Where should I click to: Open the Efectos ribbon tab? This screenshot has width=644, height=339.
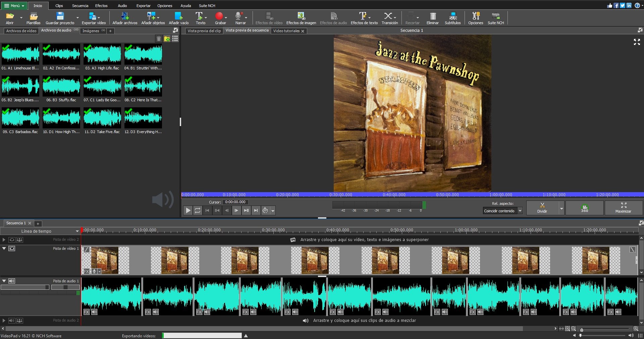coord(101,6)
